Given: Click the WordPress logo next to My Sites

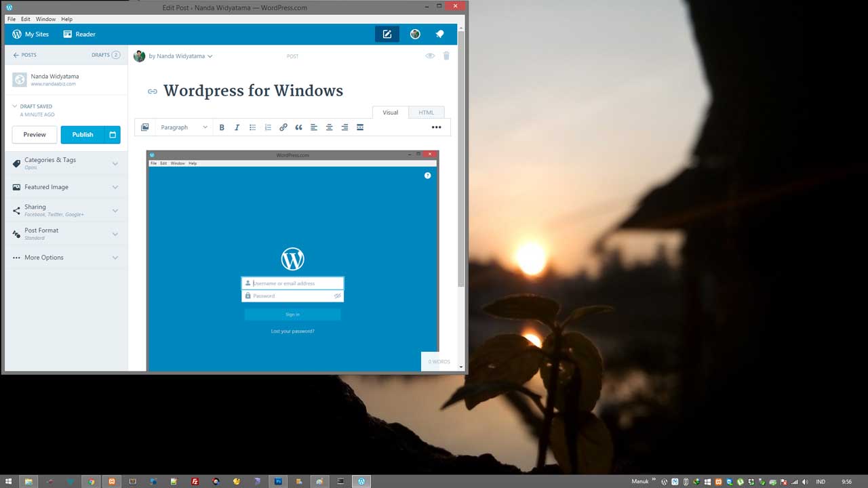Looking at the screenshot, I should (17, 34).
